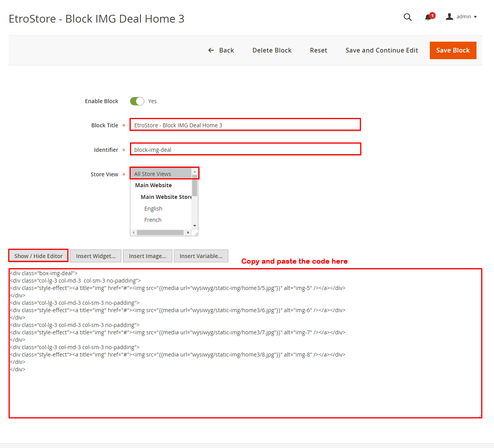Select the English store view
The width and height of the screenshot is (494, 448).
coord(161,209)
